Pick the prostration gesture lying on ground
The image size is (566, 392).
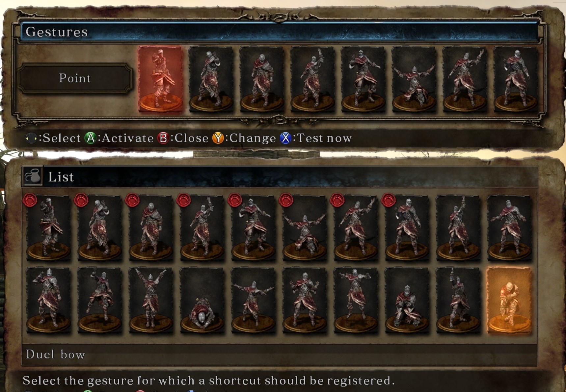pos(202,300)
